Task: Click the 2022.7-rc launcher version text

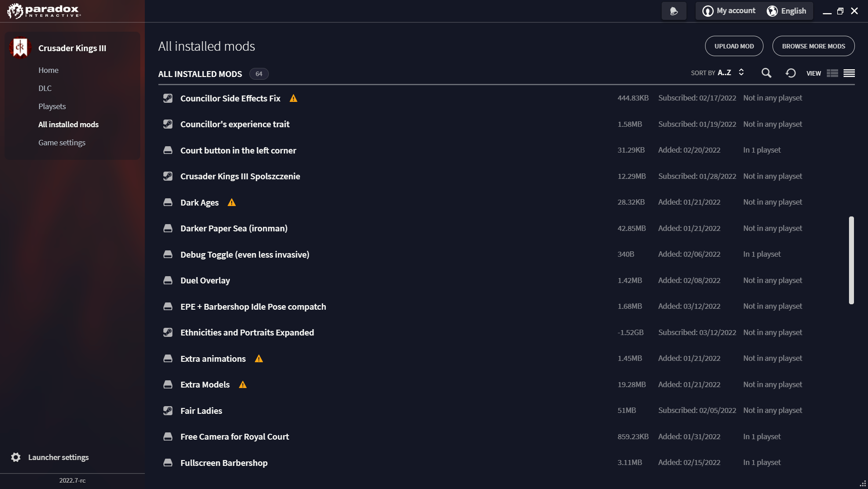Action: (72, 480)
